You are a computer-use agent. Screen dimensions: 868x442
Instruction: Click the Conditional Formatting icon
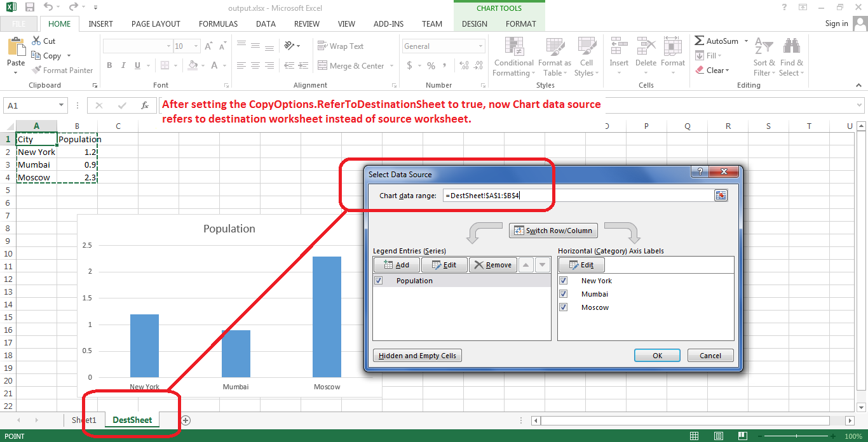tap(513, 48)
